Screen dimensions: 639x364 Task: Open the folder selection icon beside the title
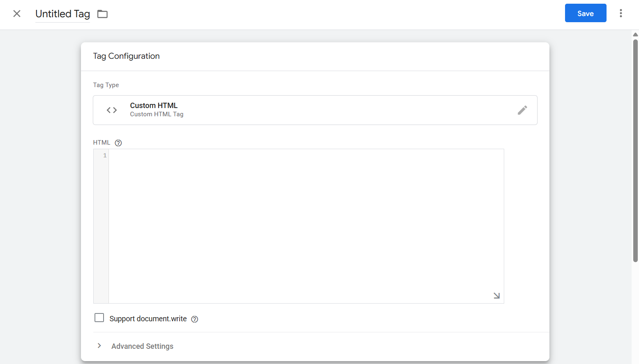(102, 14)
